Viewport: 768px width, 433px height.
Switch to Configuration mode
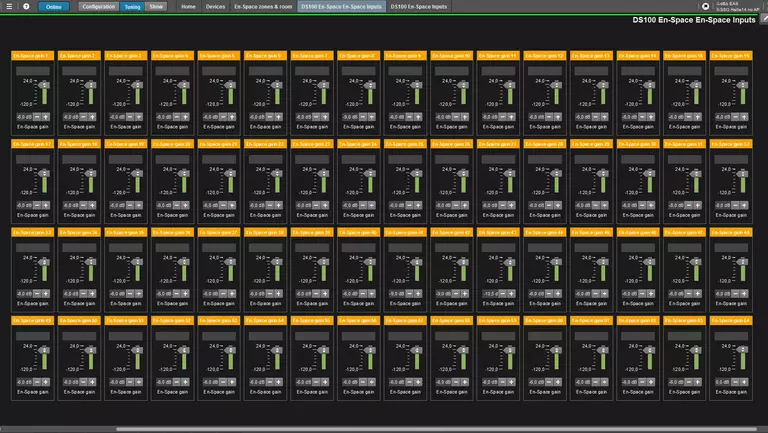(x=99, y=7)
